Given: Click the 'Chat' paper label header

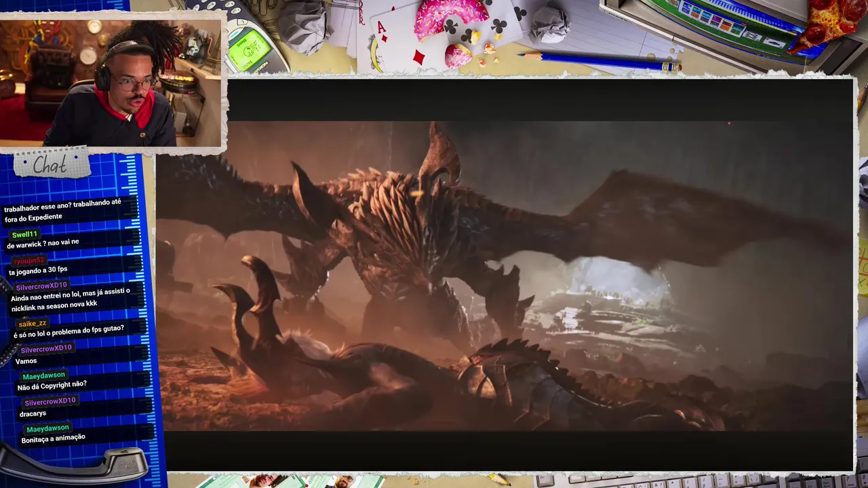Looking at the screenshot, I should [x=51, y=164].
